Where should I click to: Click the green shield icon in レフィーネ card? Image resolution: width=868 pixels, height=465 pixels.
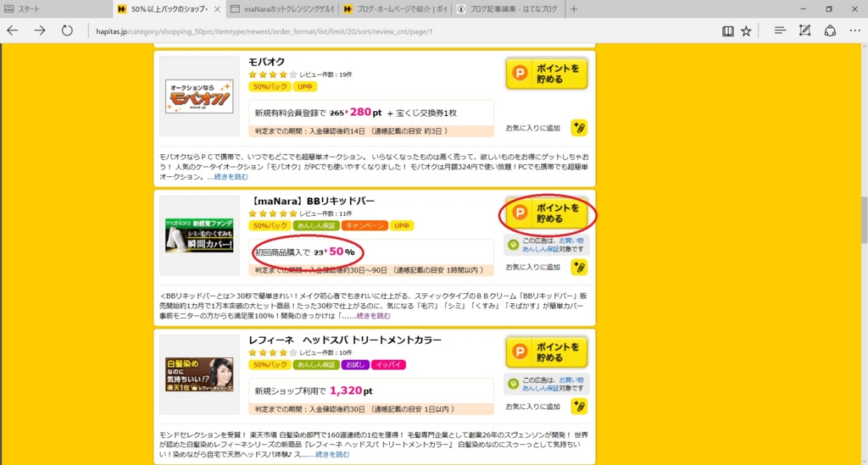(x=513, y=384)
